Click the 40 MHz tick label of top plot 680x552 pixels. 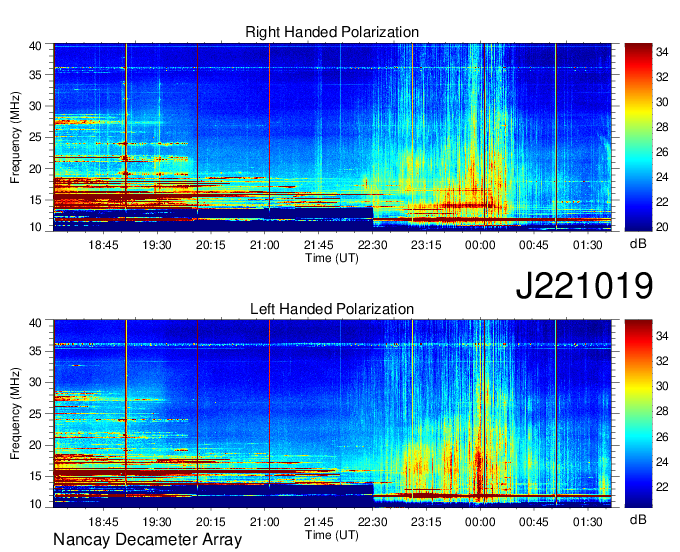pos(35,46)
